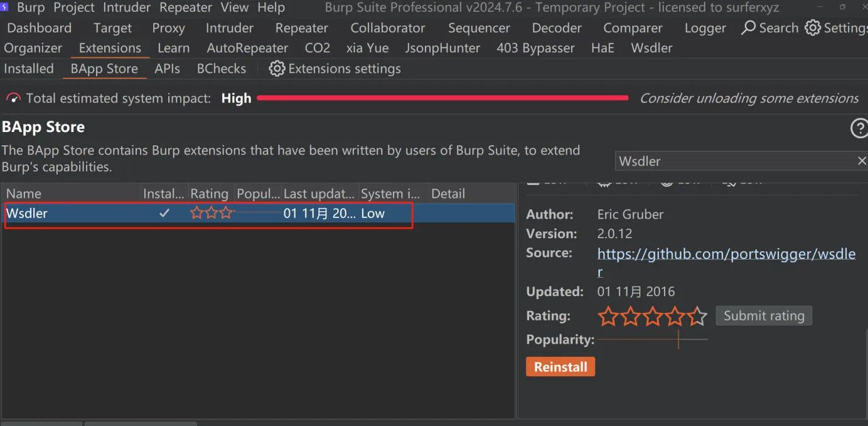
Task: Open the github.com/portswigger/wsdler source link
Action: click(726, 262)
